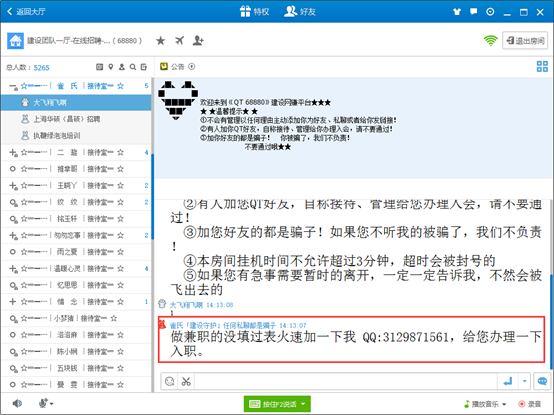Collapse the 雀氏 接待室一 channel
Screen dimensions: 554x415
coord(13,86)
